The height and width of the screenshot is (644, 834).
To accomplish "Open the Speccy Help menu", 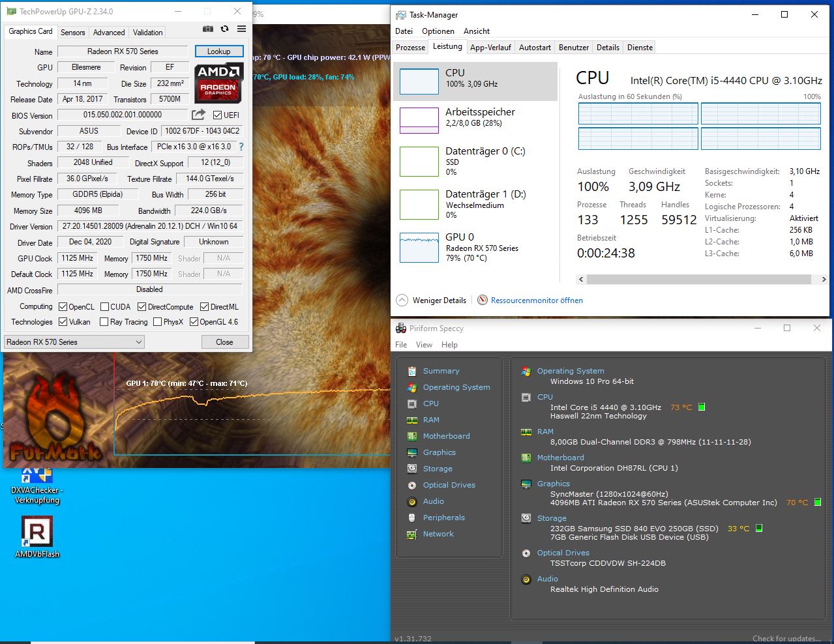I will coord(449,345).
